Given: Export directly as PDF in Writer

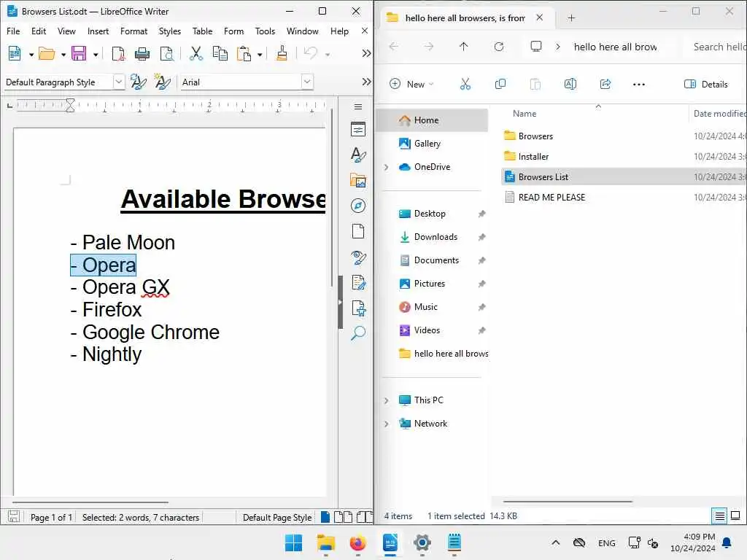Looking at the screenshot, I should pyautogui.click(x=118, y=53).
